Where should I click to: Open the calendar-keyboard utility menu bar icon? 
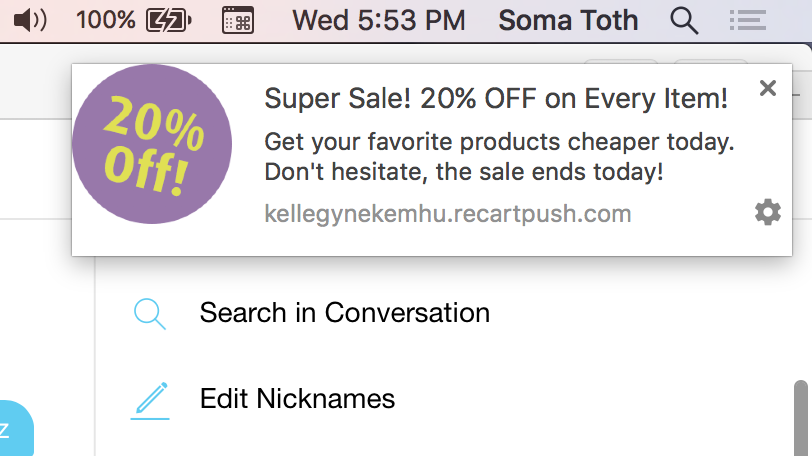point(238,21)
